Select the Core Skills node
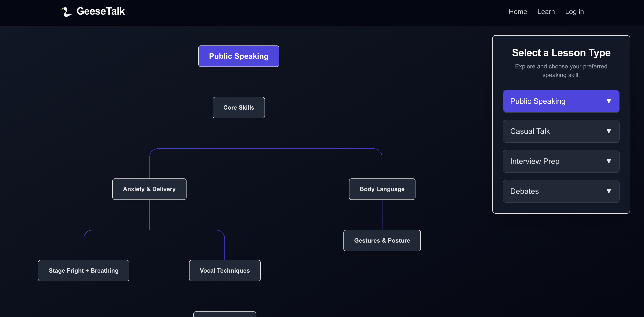 tap(239, 108)
